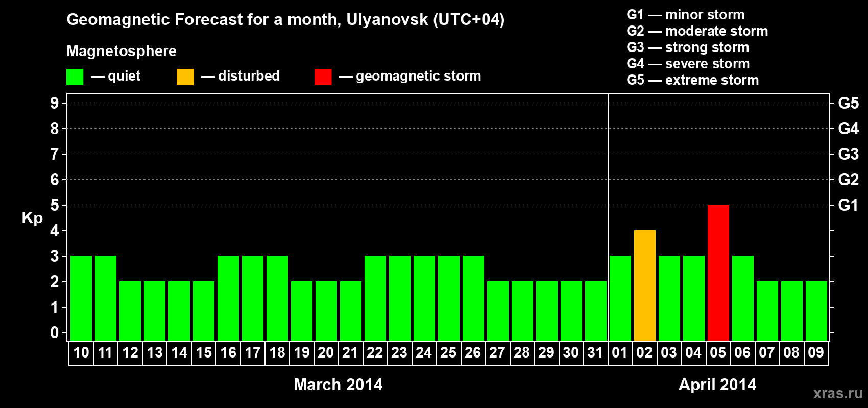The image size is (868, 408).
Task: Click the 'Kp' axis label
Action: click(x=32, y=218)
